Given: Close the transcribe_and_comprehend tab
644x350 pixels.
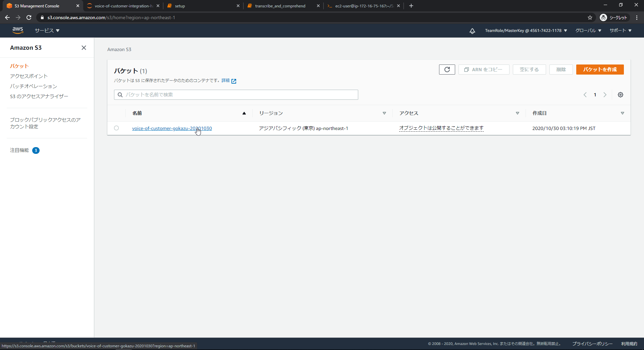Looking at the screenshot, I should point(318,6).
